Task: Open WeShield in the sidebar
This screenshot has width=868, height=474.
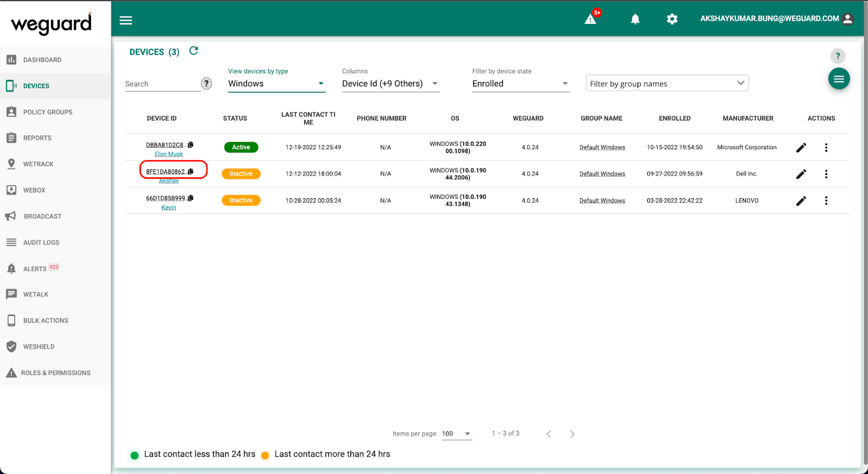Action: point(55,346)
